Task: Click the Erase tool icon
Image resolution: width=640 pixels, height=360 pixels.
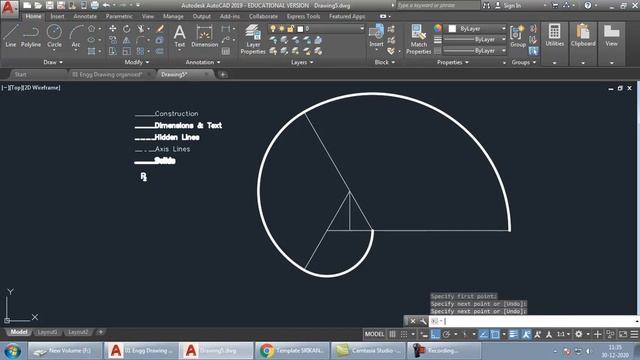Action: pyautogui.click(x=160, y=29)
